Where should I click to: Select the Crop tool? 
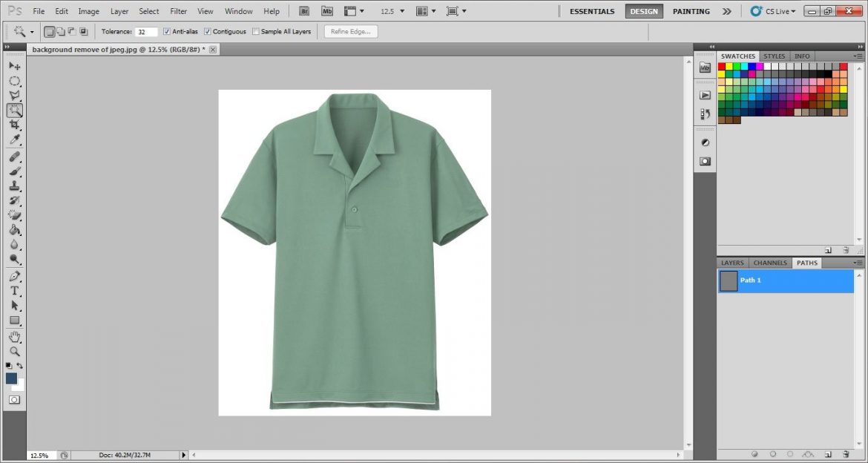14,125
